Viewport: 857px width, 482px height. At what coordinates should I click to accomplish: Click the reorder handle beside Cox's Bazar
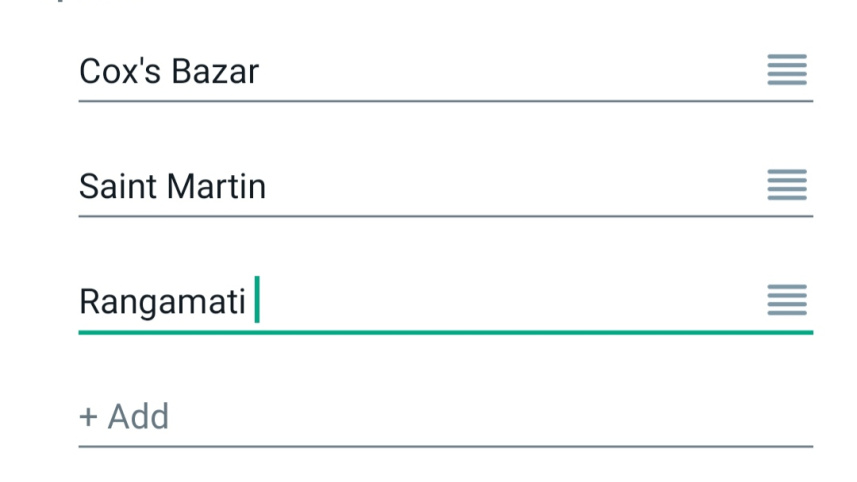786,70
